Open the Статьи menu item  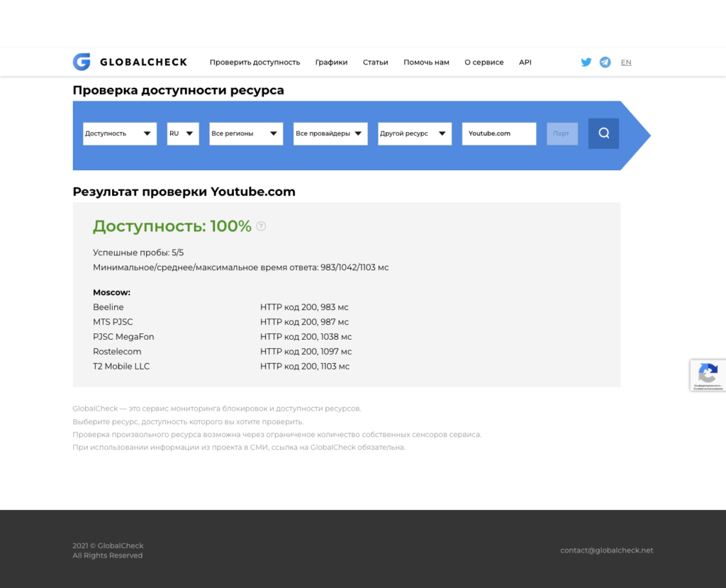point(375,62)
